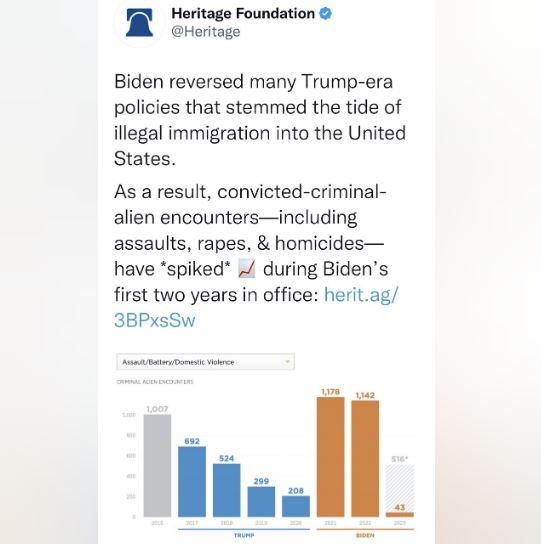Click the BIDEN axis group label
The height and width of the screenshot is (544, 541).
click(x=365, y=535)
